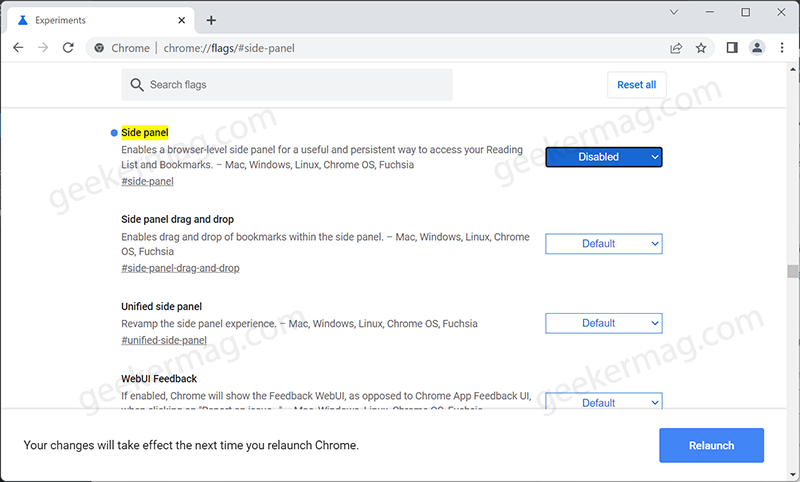This screenshot has width=800, height=482.
Task: Open the tab search chevron
Action: click(x=674, y=12)
